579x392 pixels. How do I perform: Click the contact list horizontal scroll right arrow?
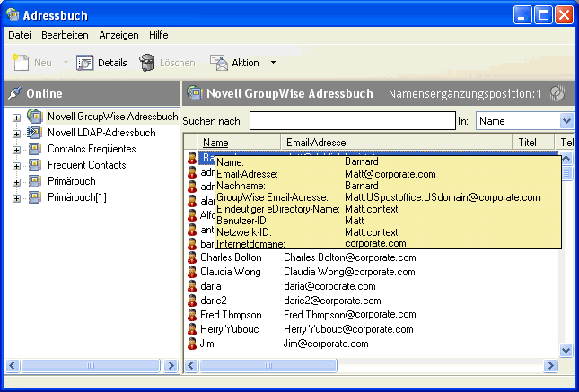550,365
